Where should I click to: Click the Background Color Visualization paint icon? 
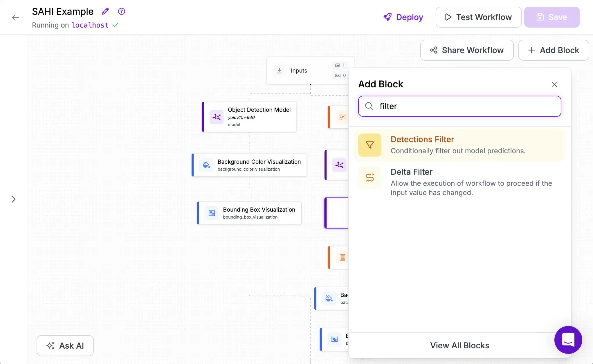tap(206, 165)
